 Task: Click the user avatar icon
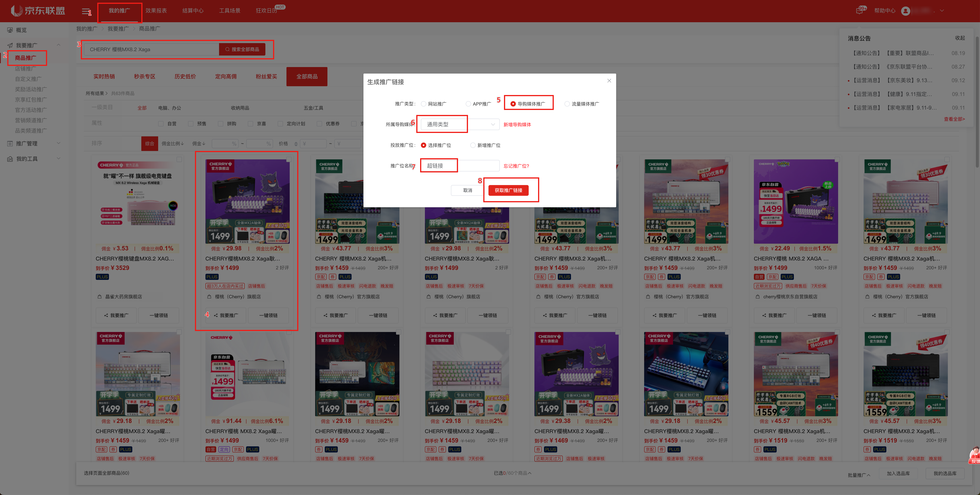click(906, 11)
